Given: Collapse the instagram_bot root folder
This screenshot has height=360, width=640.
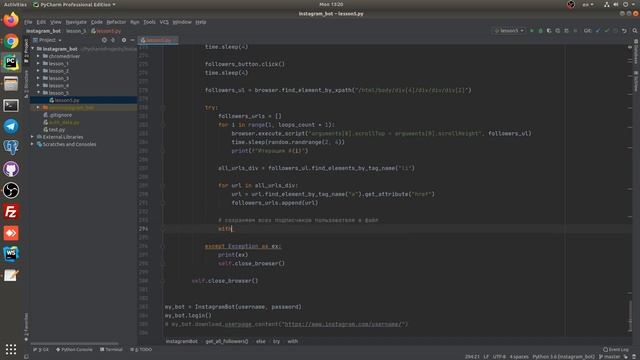Looking at the screenshot, I should click(33, 49).
